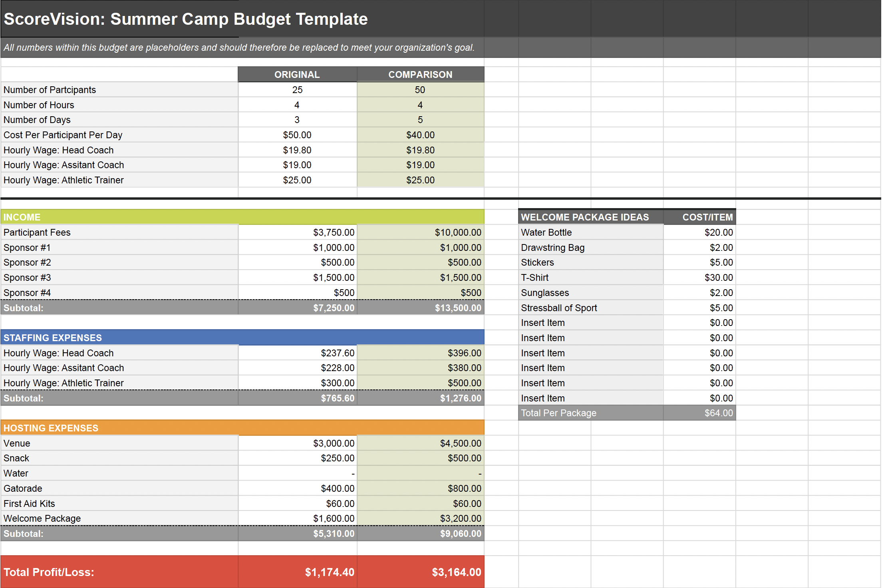
Task: Select the T-Shirt cost $30.00 cell
Action: tap(699, 278)
